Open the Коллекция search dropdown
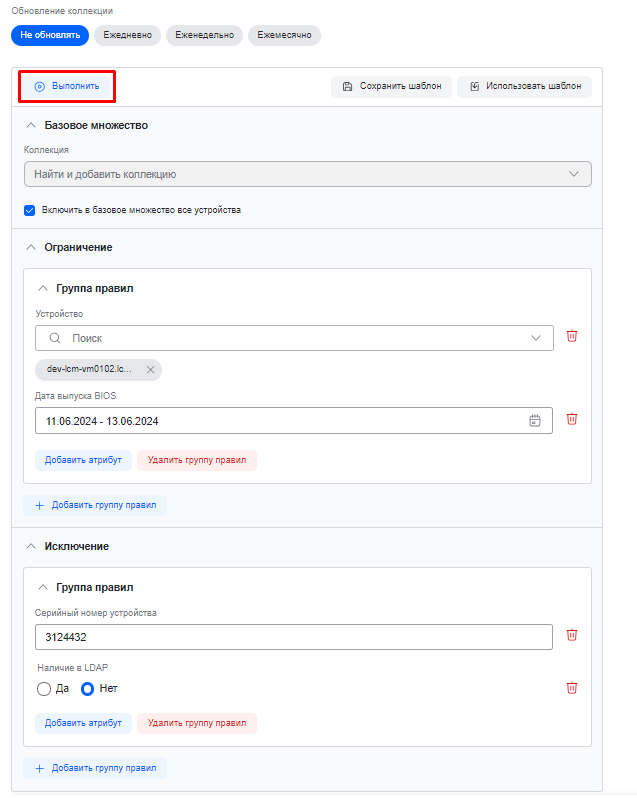Viewport: 637px width, 798px height. (308, 174)
